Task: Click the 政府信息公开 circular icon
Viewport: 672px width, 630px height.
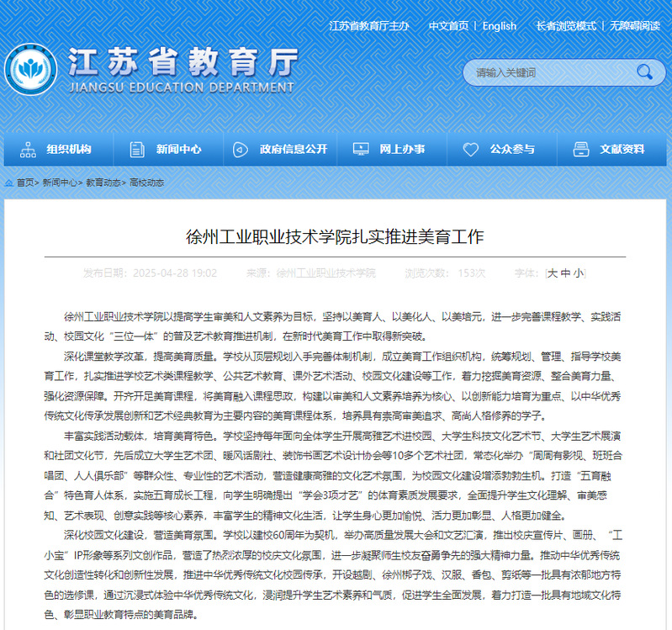Action: click(240, 150)
